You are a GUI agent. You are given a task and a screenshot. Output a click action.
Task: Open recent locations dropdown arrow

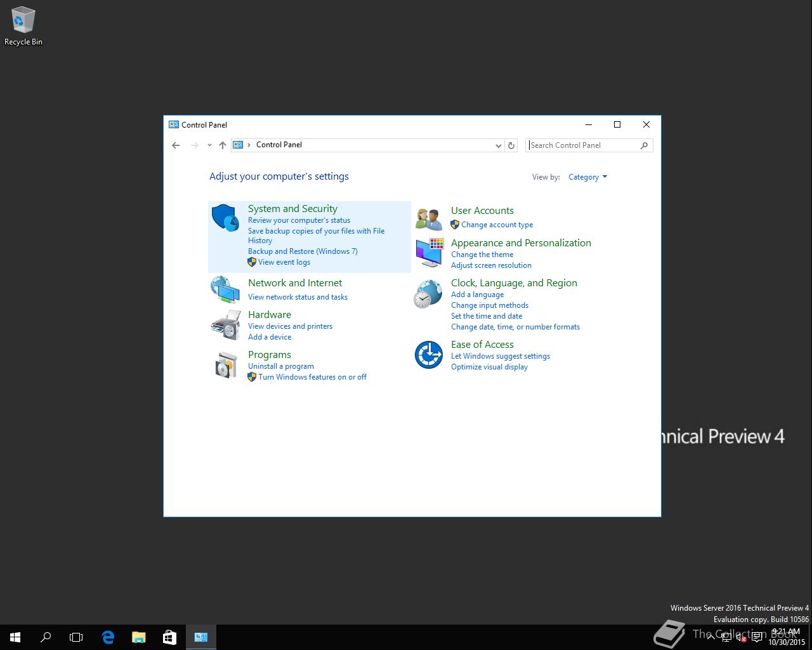(x=209, y=145)
